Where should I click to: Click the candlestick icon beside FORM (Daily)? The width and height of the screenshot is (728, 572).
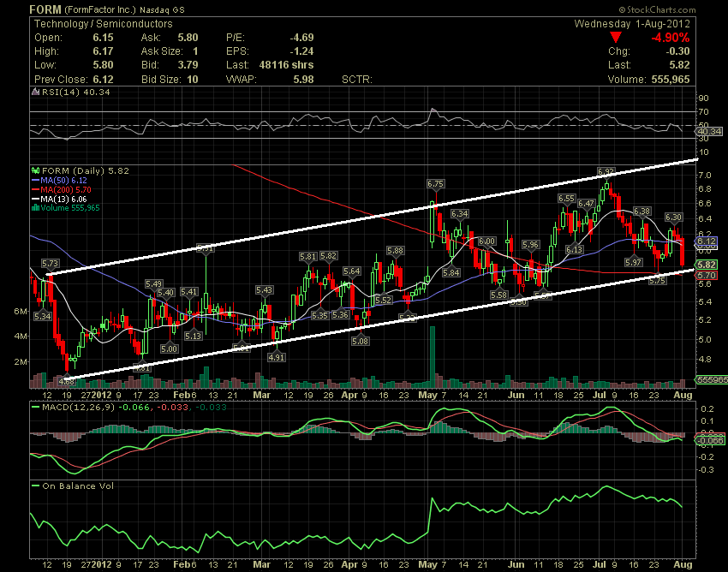pos(36,171)
